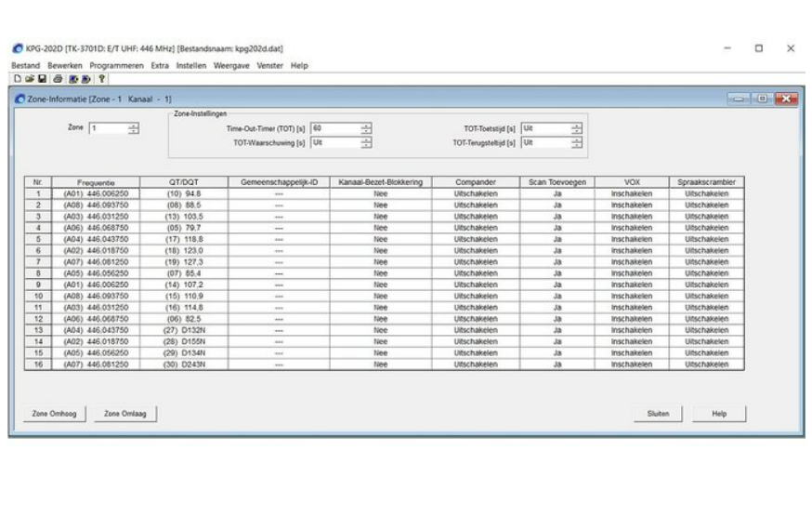Screen dimensions: 812x517
Task: Open the Weergave menu
Action: (229, 66)
